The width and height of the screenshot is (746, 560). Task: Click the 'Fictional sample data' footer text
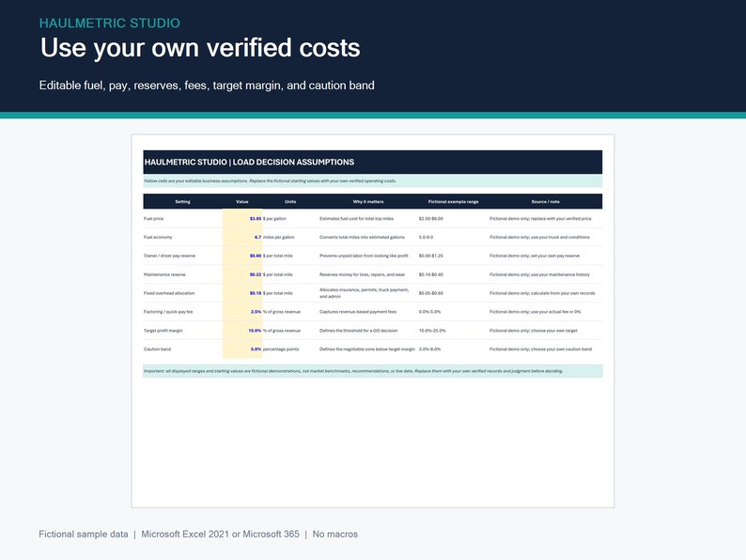(x=84, y=535)
